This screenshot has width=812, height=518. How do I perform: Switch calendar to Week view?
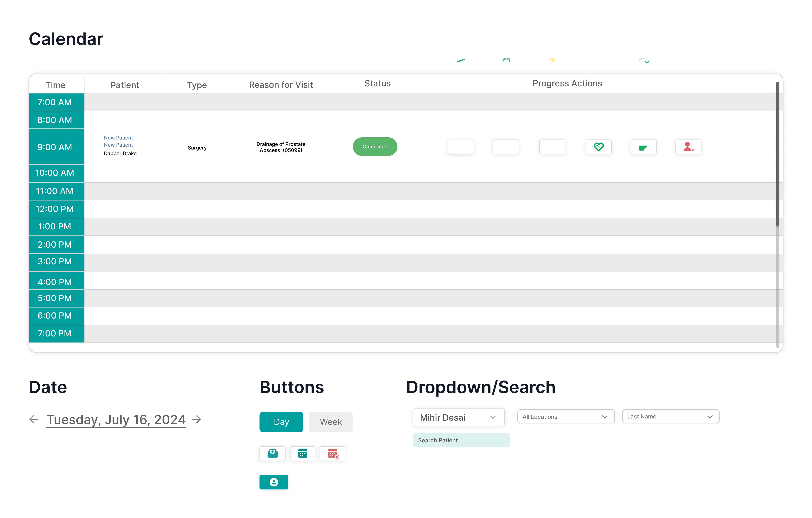coord(331,422)
